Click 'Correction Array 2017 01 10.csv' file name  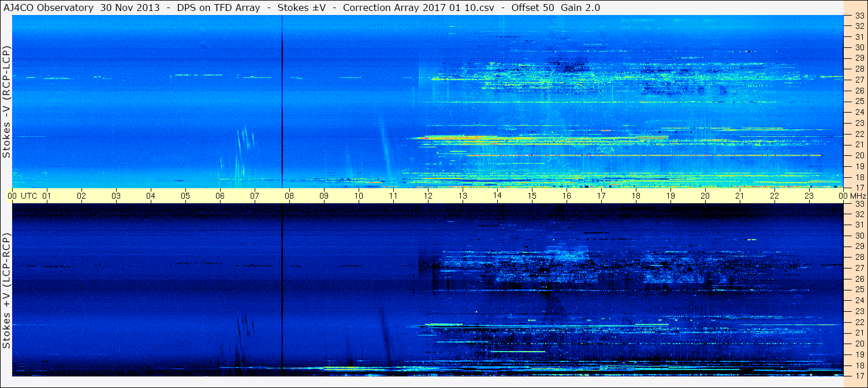(419, 8)
